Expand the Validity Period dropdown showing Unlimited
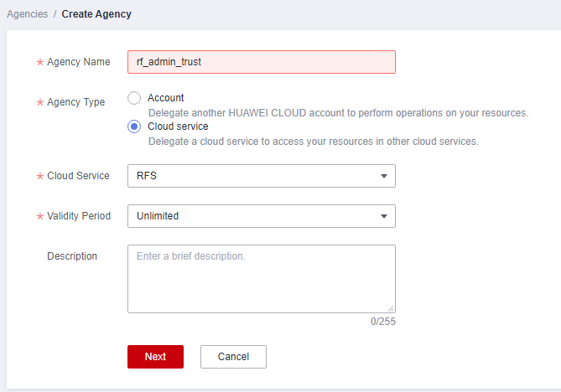Image resolution: width=561 pixels, height=392 pixels. (x=252, y=216)
